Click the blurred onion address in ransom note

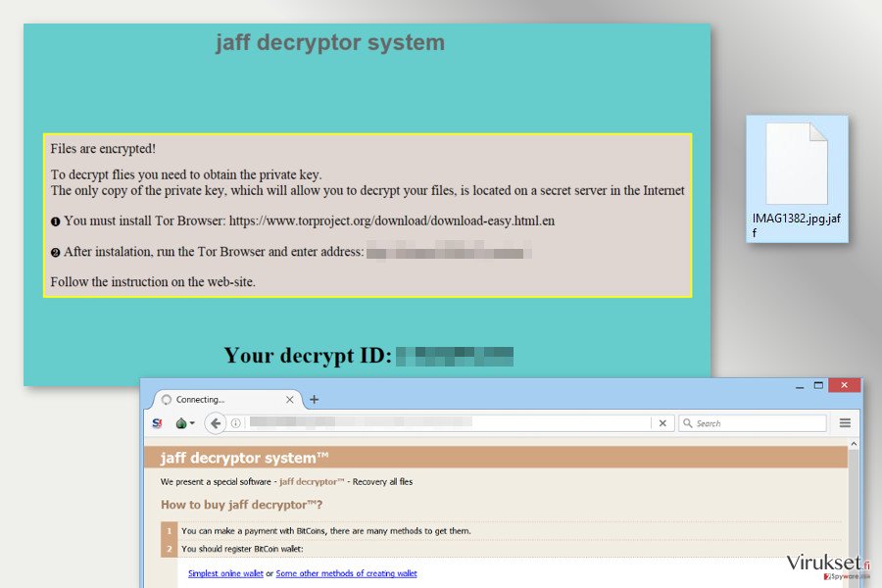(449, 250)
